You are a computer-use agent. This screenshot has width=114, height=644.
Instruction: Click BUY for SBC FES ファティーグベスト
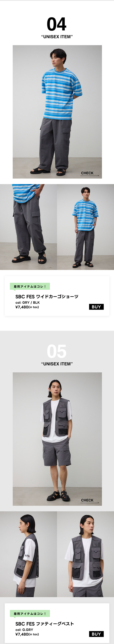click(96, 634)
